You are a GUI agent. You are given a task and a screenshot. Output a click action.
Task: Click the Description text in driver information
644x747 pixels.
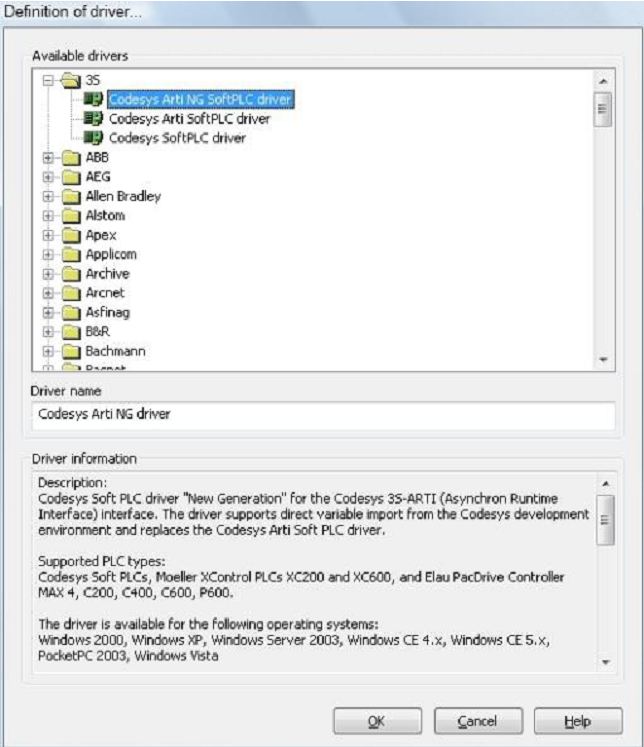72,483
